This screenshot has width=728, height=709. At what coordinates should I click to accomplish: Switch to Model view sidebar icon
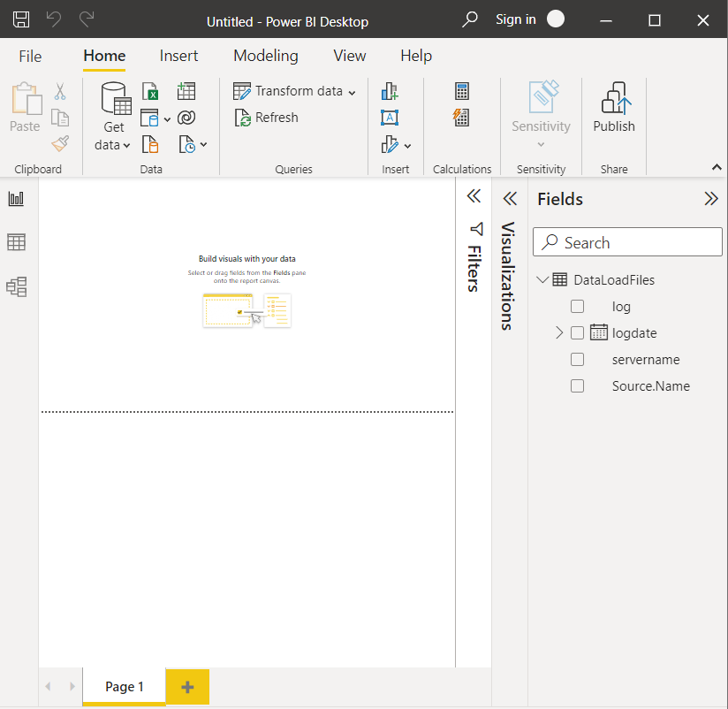pos(16,286)
